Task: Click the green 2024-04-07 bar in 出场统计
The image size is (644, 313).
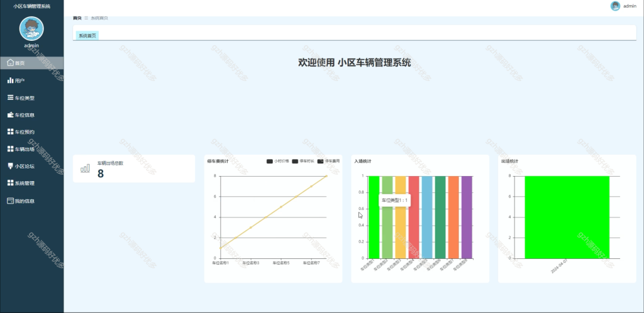Action: 567,217
